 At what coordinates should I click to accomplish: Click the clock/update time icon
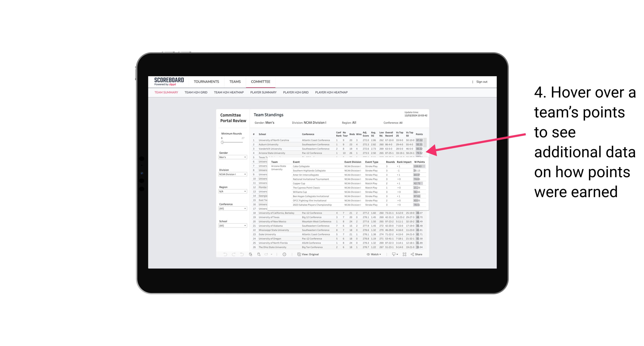pyautogui.click(x=285, y=254)
